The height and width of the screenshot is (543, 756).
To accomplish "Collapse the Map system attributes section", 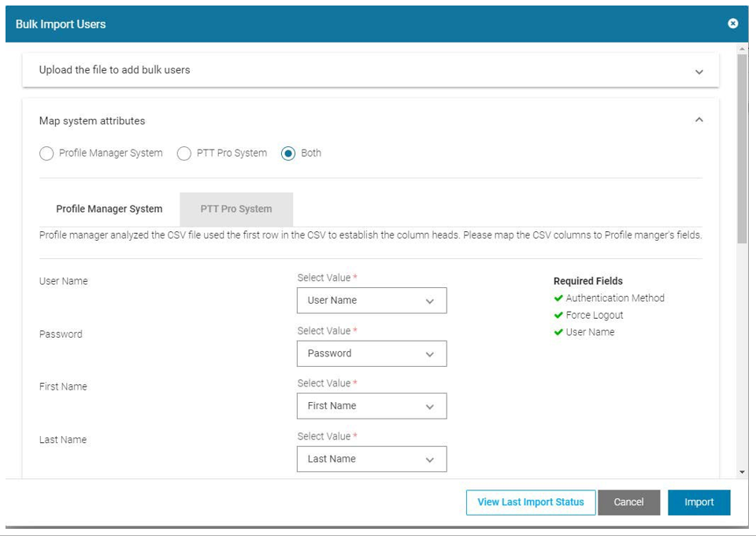I will pyautogui.click(x=699, y=120).
